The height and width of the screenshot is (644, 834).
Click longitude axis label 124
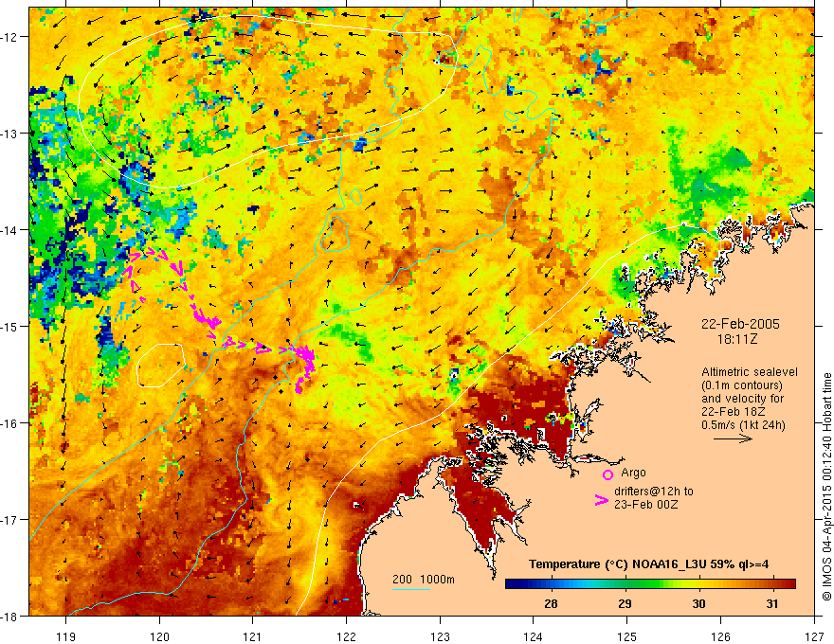[534, 637]
